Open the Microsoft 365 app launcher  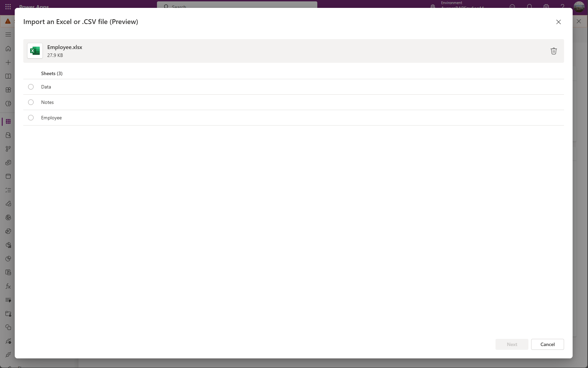(x=8, y=7)
